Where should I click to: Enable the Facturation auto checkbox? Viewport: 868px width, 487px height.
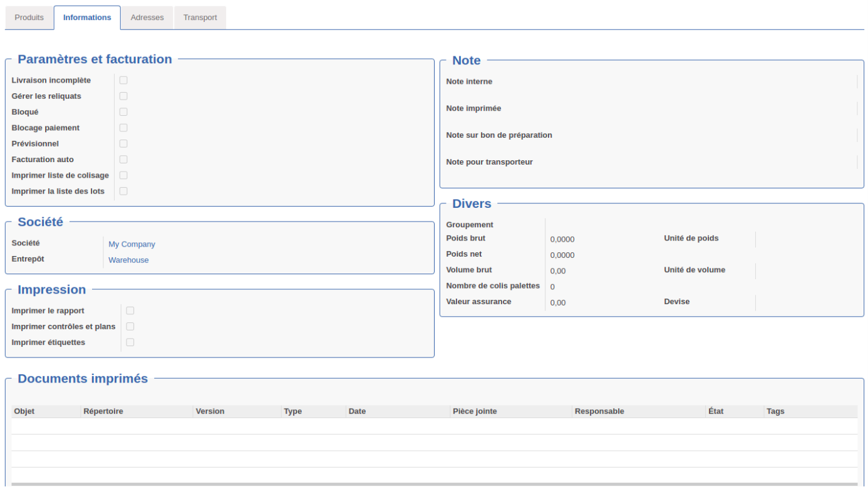point(123,160)
